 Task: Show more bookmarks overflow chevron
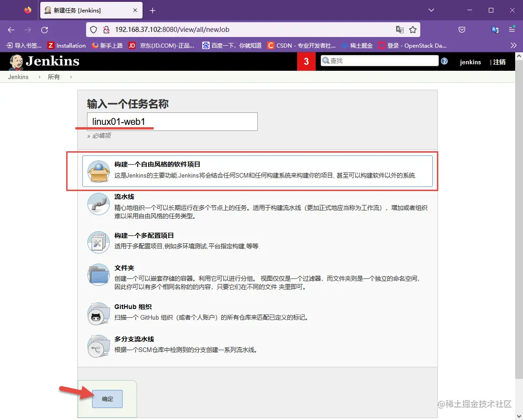513,45
